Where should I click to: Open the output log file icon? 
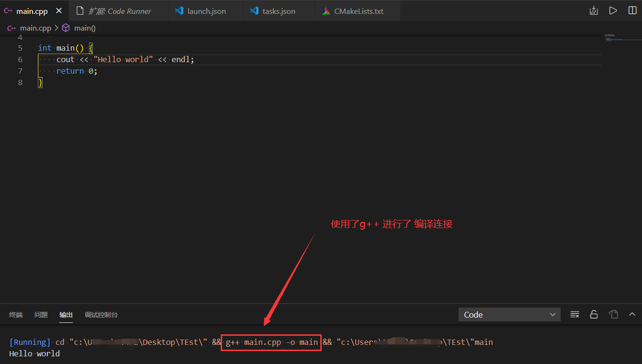pyautogui.click(x=613, y=314)
